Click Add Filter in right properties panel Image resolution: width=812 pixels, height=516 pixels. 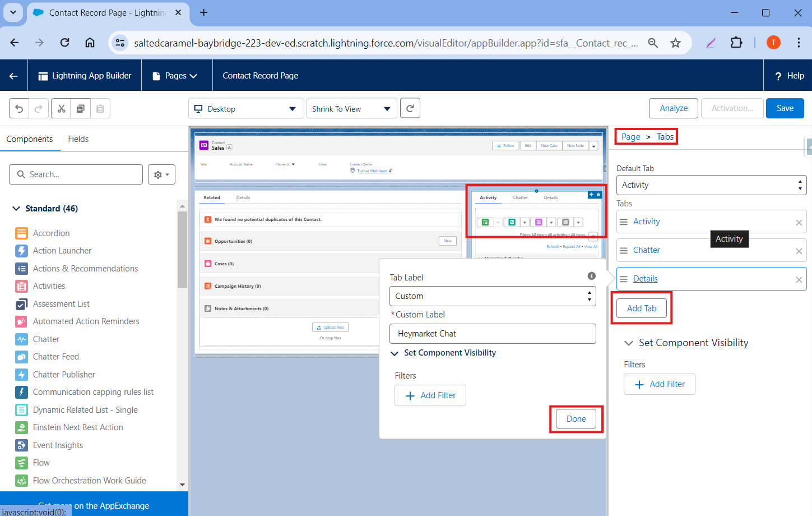[660, 384]
